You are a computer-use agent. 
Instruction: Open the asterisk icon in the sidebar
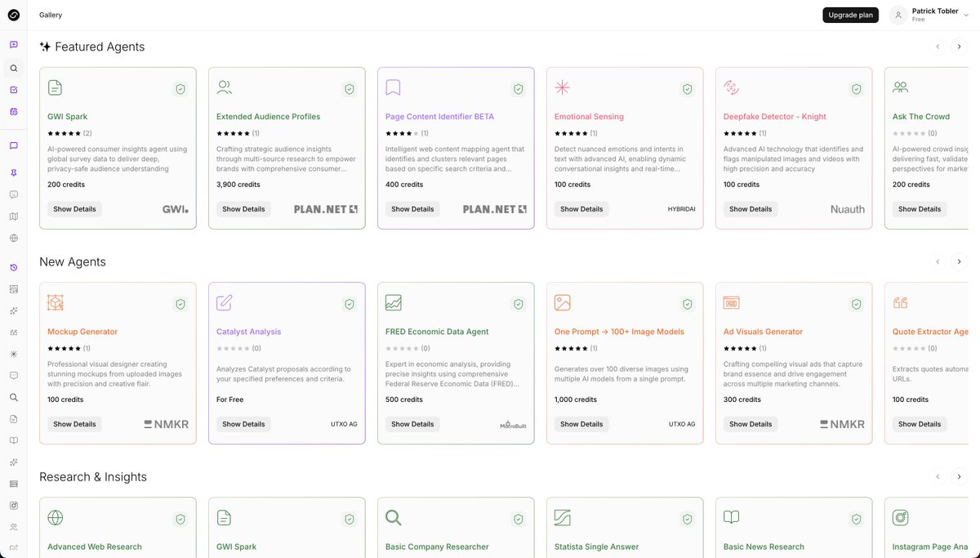pos(13,354)
